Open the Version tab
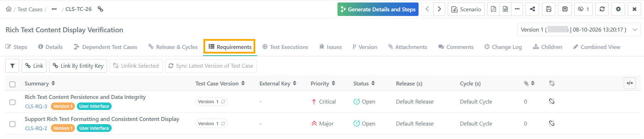The image size is (644, 139). pos(365,47)
